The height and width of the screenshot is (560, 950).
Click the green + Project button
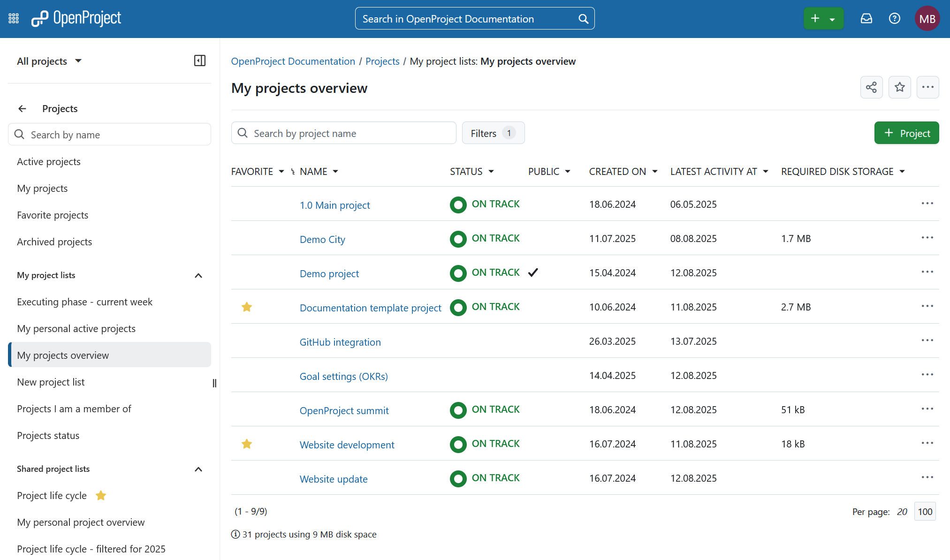(x=906, y=133)
